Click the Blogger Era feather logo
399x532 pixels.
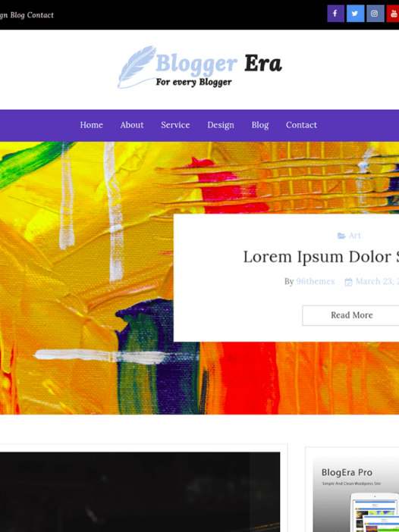click(136, 67)
